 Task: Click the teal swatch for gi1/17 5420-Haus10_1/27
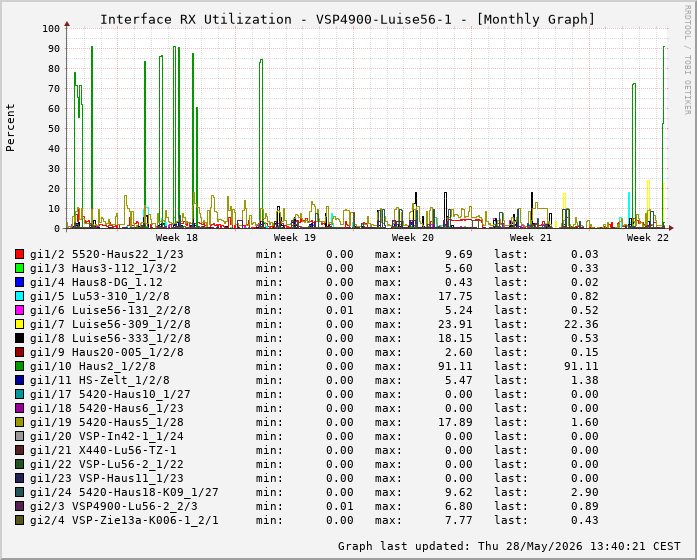[19, 394]
